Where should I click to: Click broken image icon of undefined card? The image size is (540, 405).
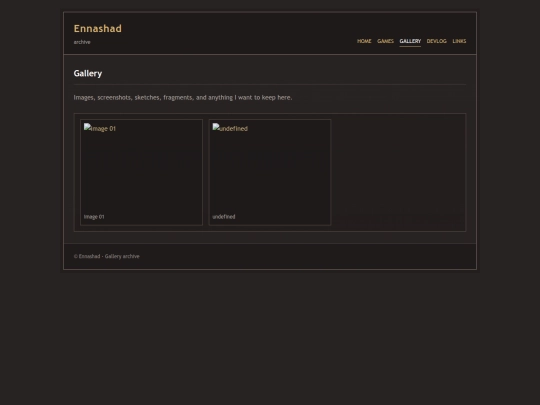(x=216, y=127)
